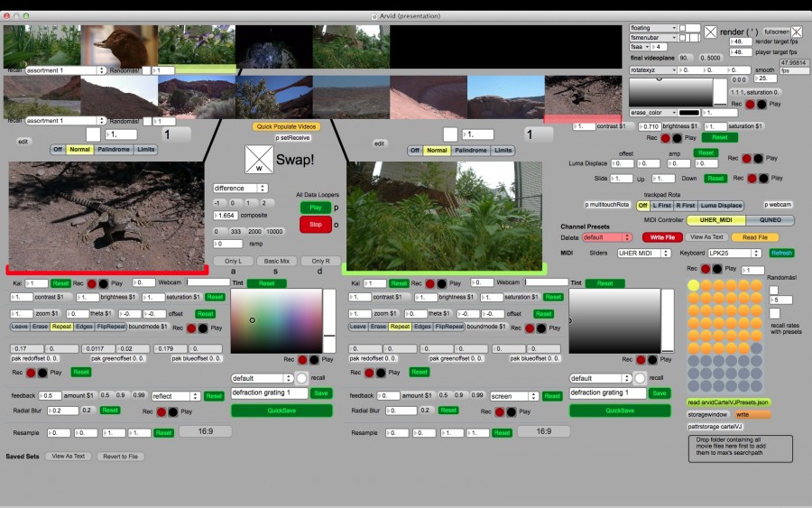Click red Rec circle in Slide Up Down row
Viewport: 812px width, 508px height.
point(752,178)
